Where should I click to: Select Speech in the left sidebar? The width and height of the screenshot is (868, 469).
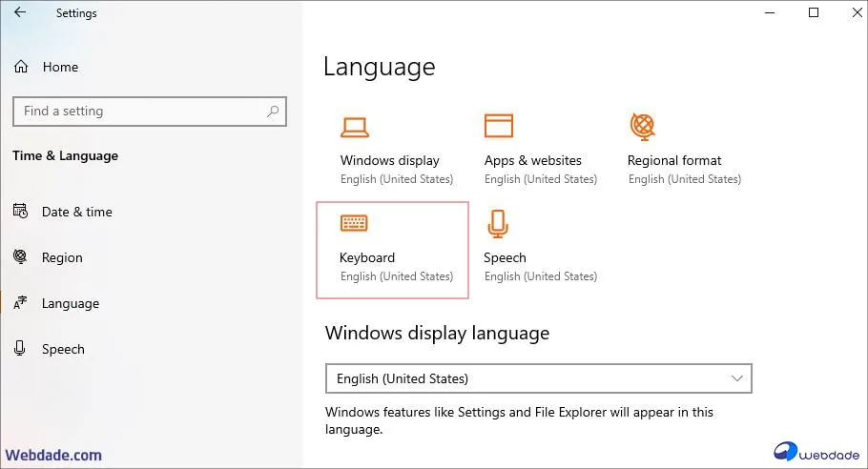point(63,349)
